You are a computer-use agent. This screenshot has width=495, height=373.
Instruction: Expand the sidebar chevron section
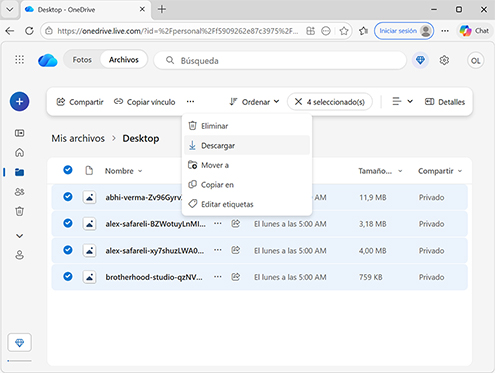(x=20, y=236)
